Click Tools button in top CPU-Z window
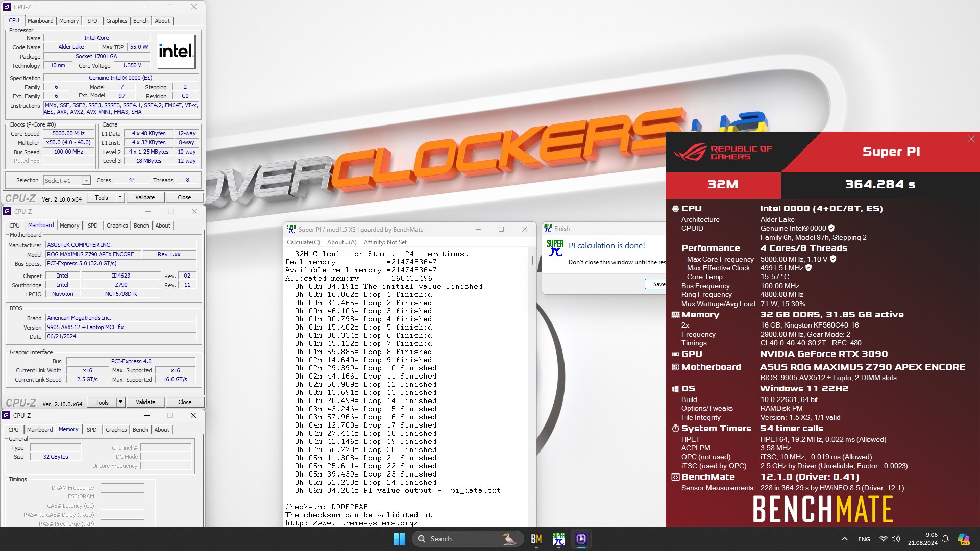 tap(102, 197)
